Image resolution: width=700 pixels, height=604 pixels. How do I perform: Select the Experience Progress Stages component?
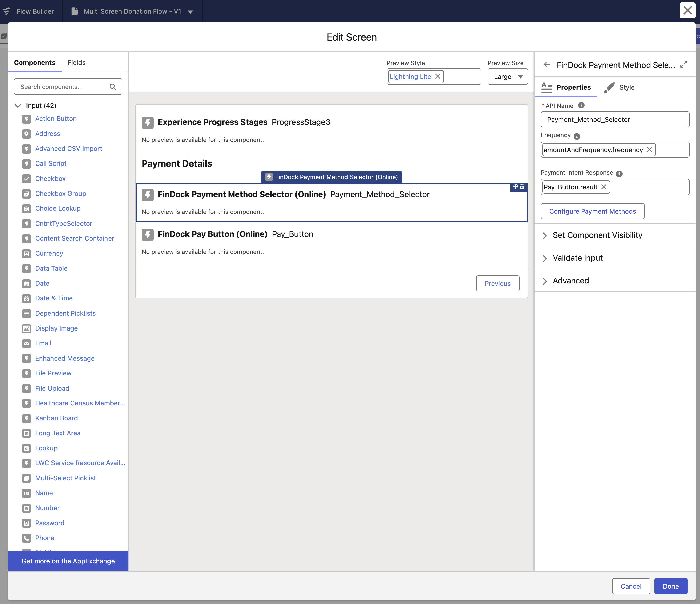click(x=331, y=130)
